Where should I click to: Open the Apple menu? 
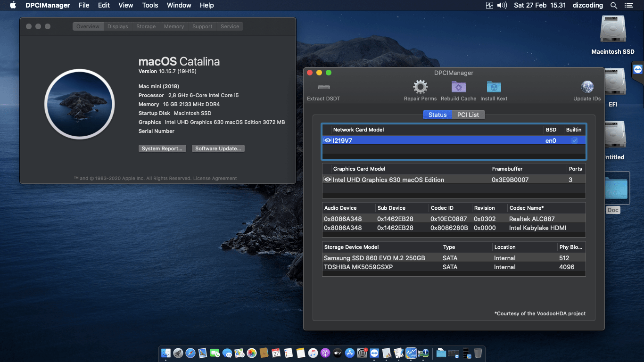pyautogui.click(x=13, y=5)
